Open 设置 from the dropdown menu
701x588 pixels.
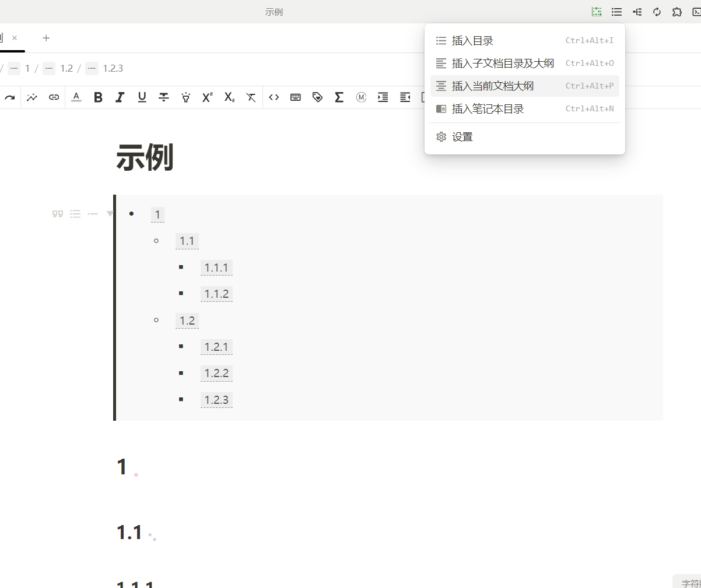click(525, 137)
